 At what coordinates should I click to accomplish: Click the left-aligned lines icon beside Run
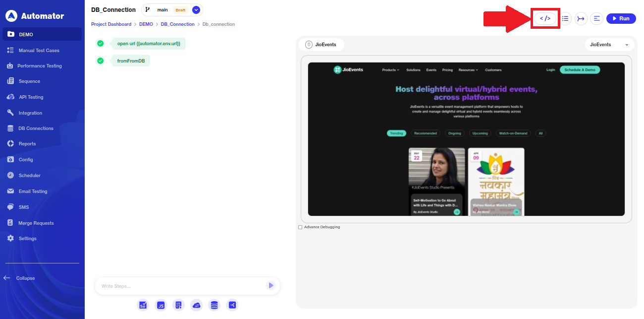click(596, 18)
